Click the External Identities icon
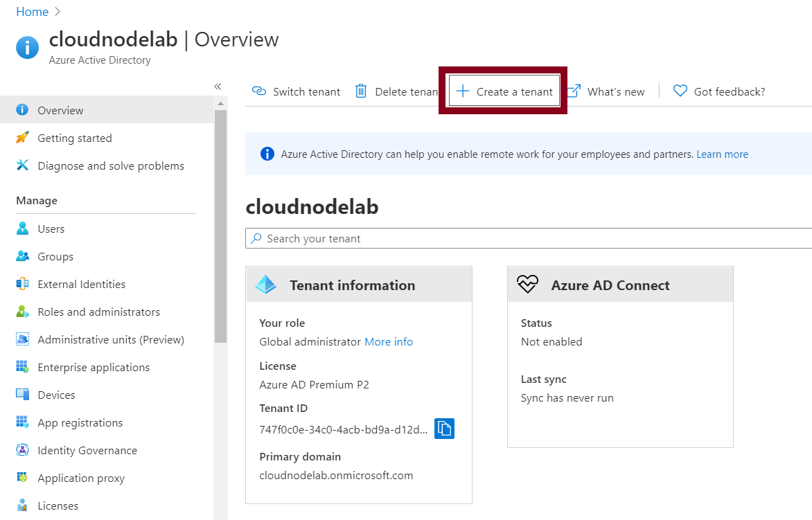Screen dimensions: 812x520 coord(22,284)
